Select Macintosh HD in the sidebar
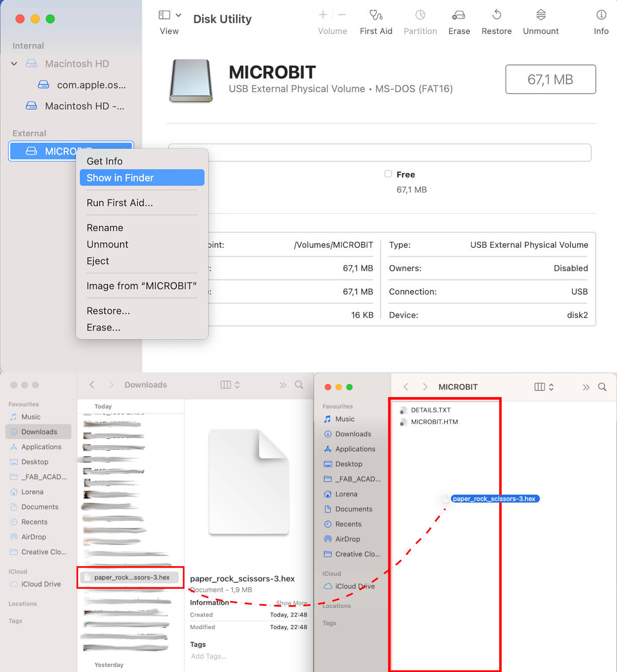 click(x=77, y=64)
